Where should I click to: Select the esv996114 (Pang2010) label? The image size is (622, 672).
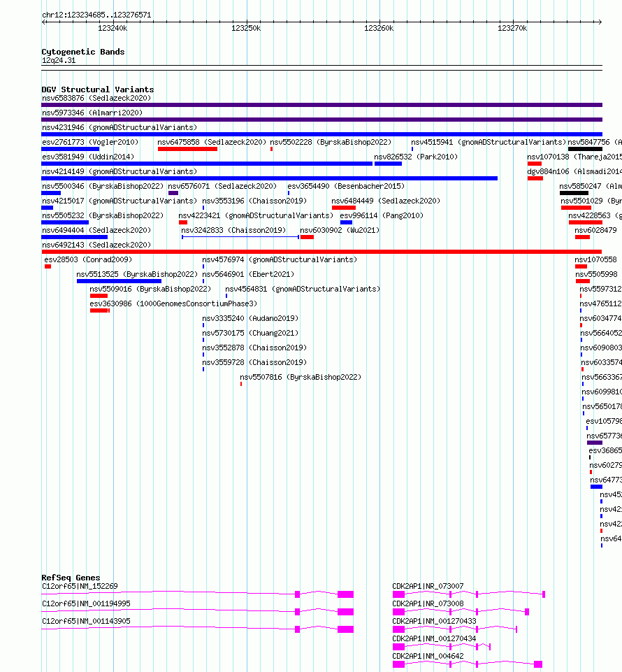(382, 215)
